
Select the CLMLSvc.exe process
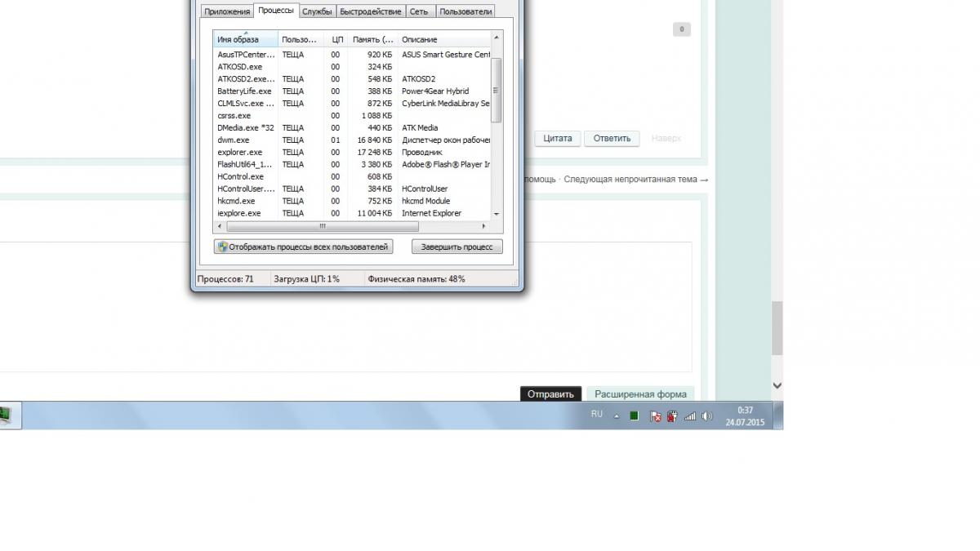pyautogui.click(x=352, y=103)
